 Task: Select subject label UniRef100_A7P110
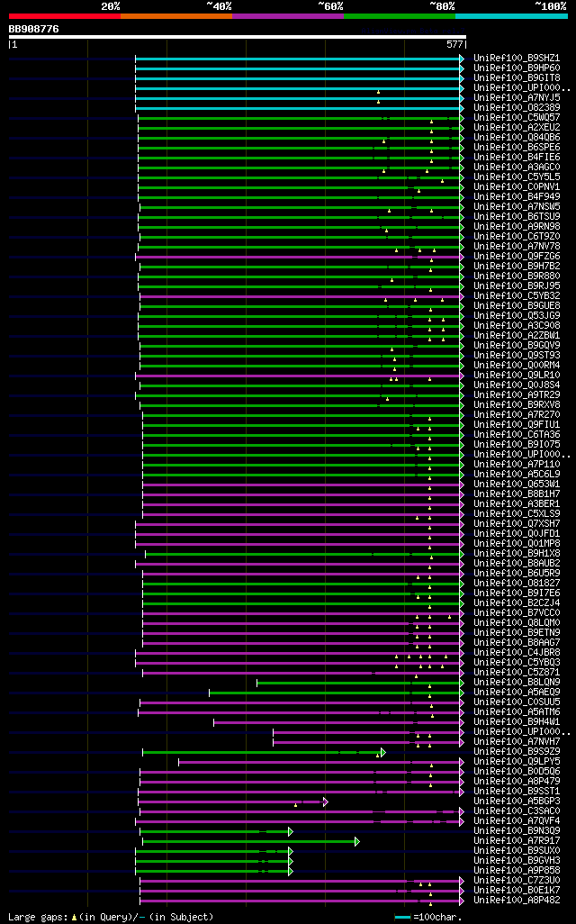coord(517,465)
